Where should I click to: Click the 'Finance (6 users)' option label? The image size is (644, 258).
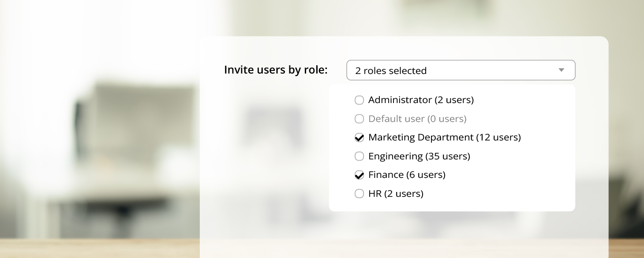coord(407,175)
